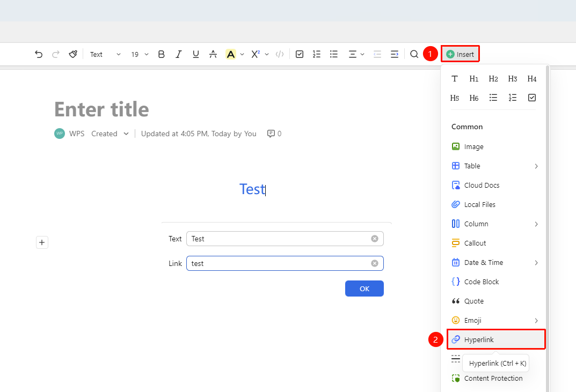The height and width of the screenshot is (392, 576).
Task: Select the H4 heading option
Action: click(532, 78)
